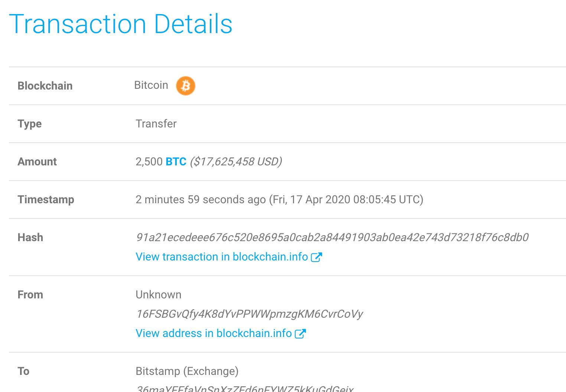Image resolution: width=566 pixels, height=392 pixels.
Task: Click the timestamp value text
Action: [x=279, y=200]
